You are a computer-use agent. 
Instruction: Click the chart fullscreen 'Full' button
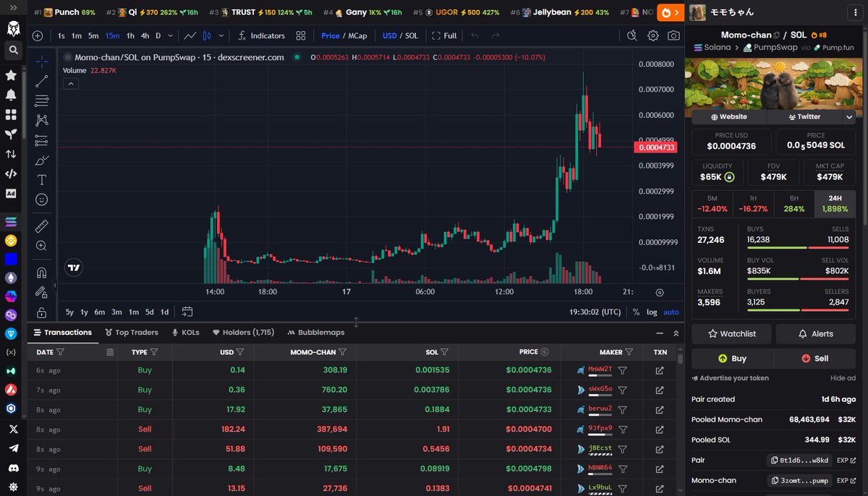coord(444,35)
